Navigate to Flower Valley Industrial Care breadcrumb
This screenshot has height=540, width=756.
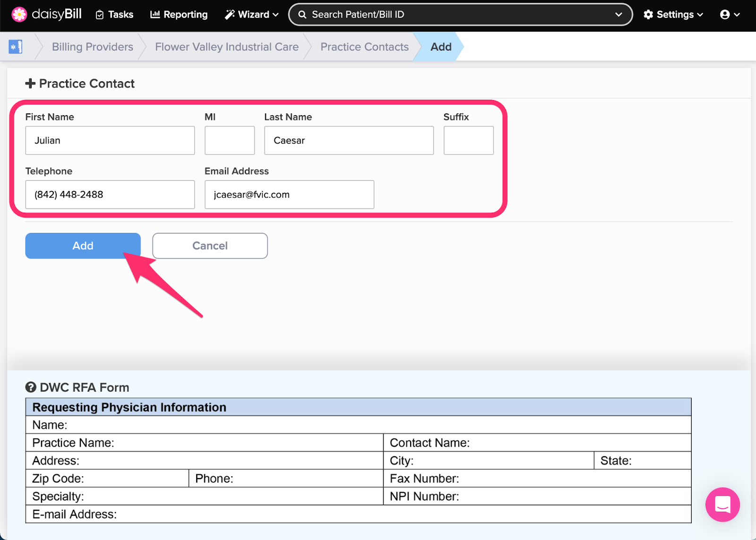click(227, 47)
